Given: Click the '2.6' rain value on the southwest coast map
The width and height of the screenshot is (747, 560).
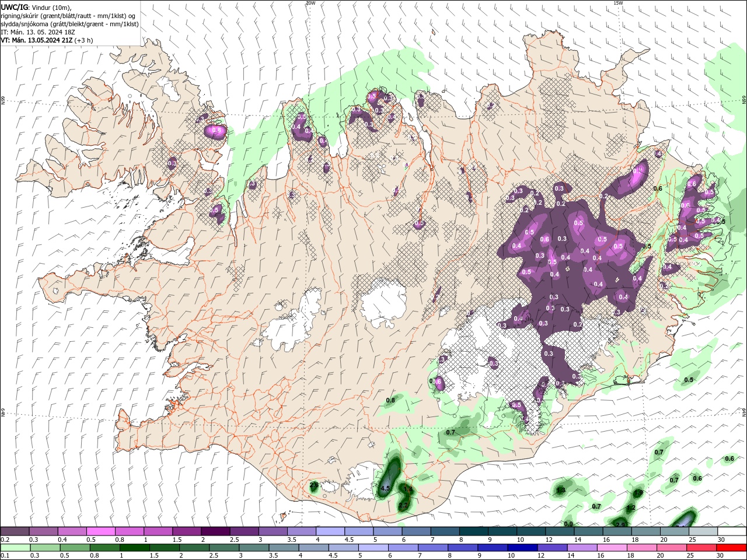Looking at the screenshot, I should pos(313,484).
